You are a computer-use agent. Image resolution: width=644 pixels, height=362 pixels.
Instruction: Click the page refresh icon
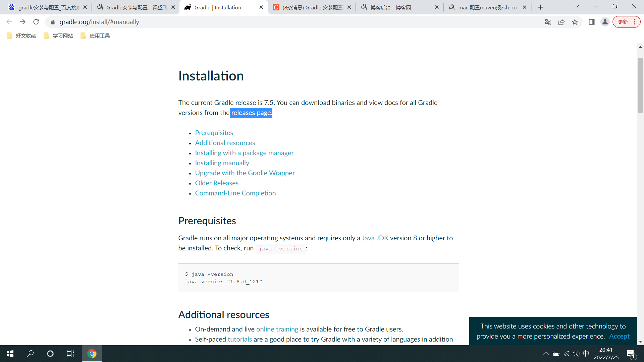tap(37, 22)
